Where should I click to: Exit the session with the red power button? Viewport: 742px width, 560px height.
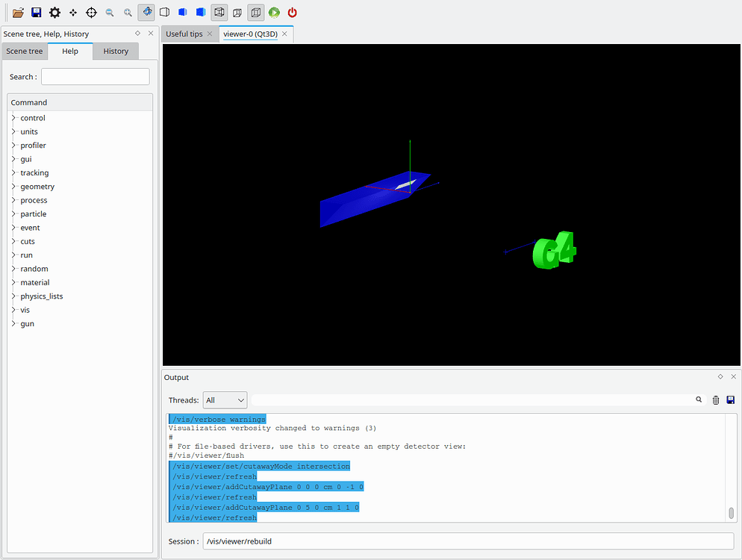pyautogui.click(x=292, y=12)
